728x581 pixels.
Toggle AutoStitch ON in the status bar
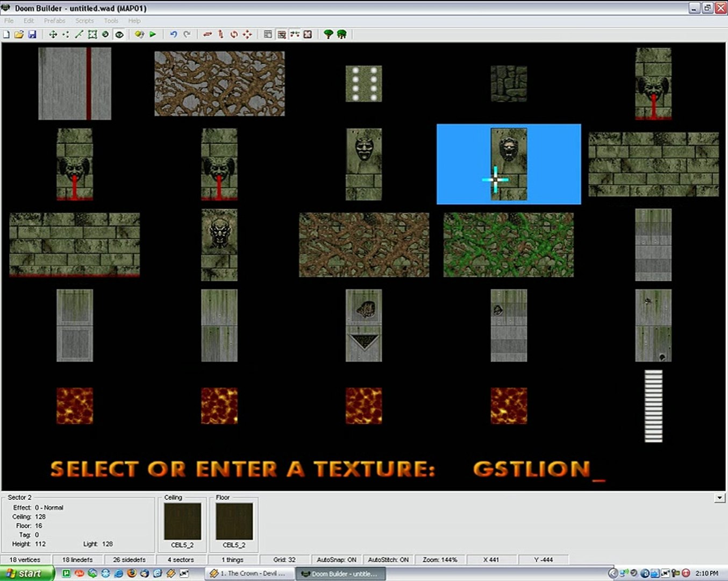[x=388, y=559]
